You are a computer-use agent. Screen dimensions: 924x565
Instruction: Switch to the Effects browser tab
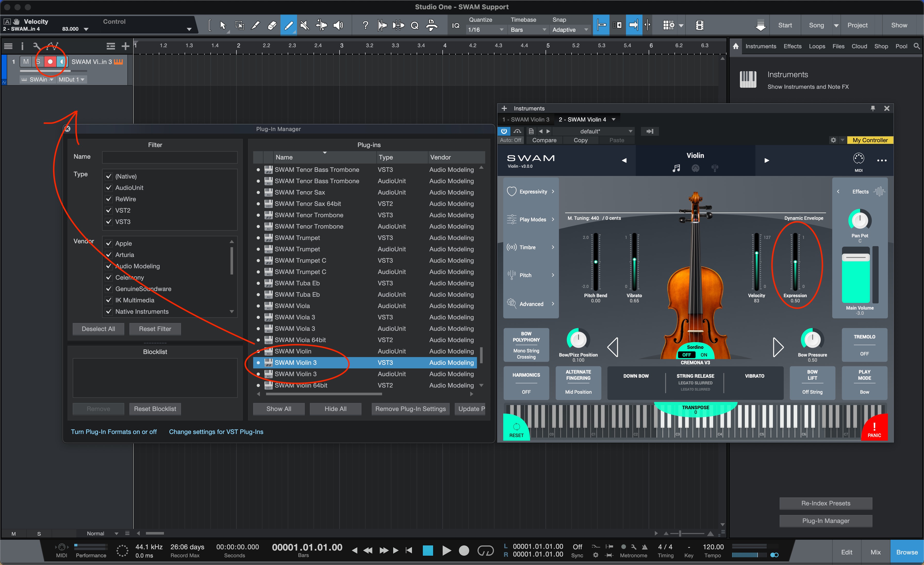click(x=792, y=46)
